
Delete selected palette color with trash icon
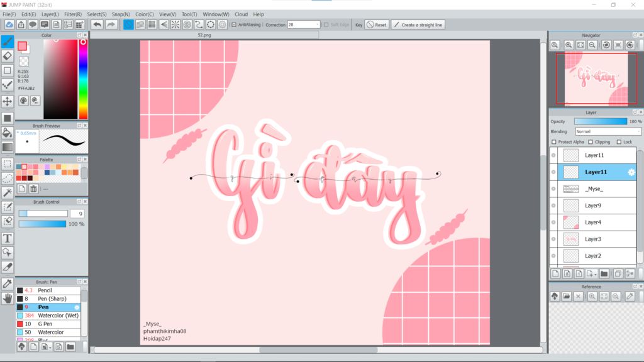[x=34, y=189]
